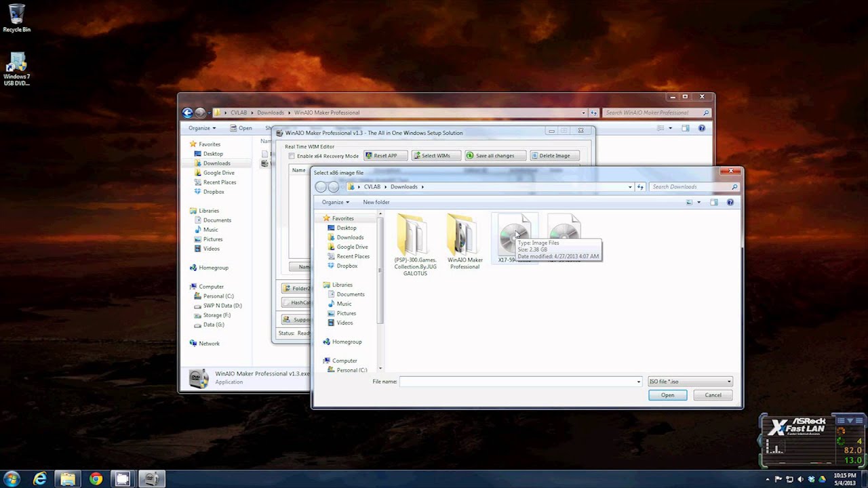Click CVLAB breadcrumb in file dialog
868x488 pixels.
point(372,186)
